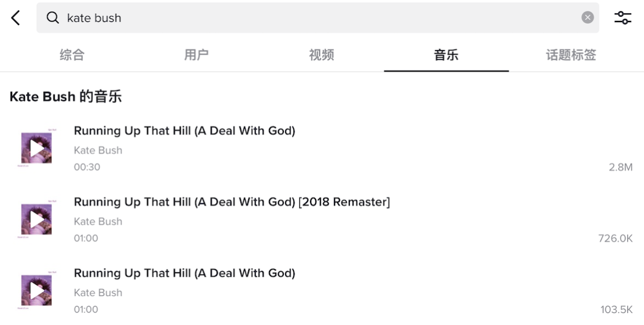The image size is (644, 325).
Task: Switch to the 综合 tab
Action: pos(72,55)
